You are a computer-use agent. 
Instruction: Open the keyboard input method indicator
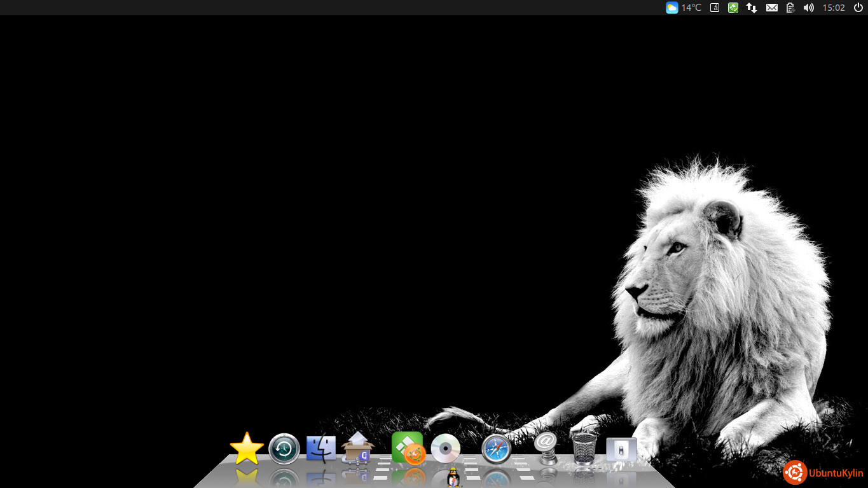[x=715, y=8]
